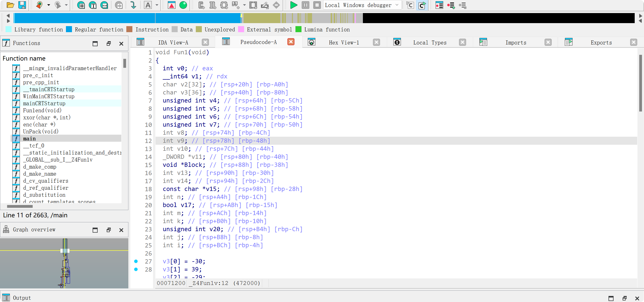Screen dimensions: 644x302
Task: Click the green circle toolbar icon
Action: point(183,5)
